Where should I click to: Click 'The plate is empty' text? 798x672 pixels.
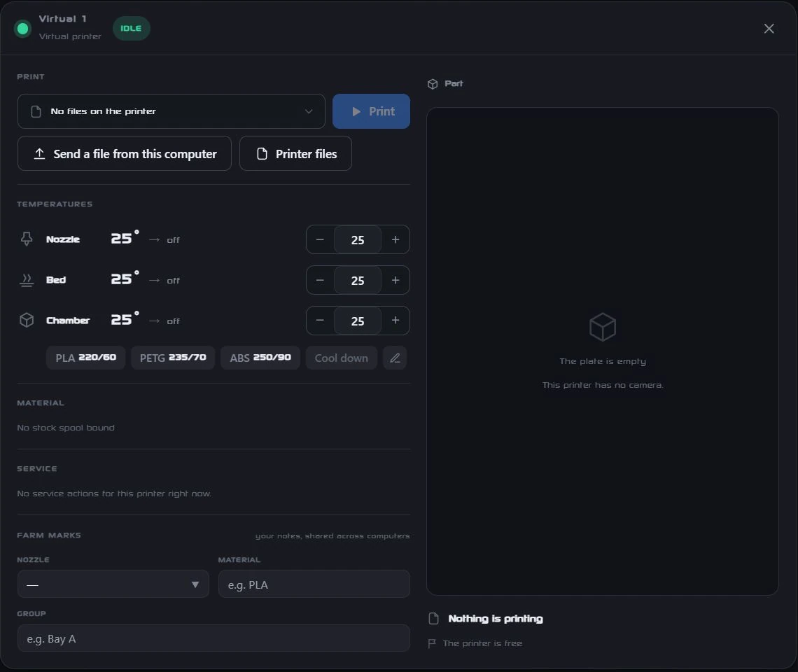603,361
